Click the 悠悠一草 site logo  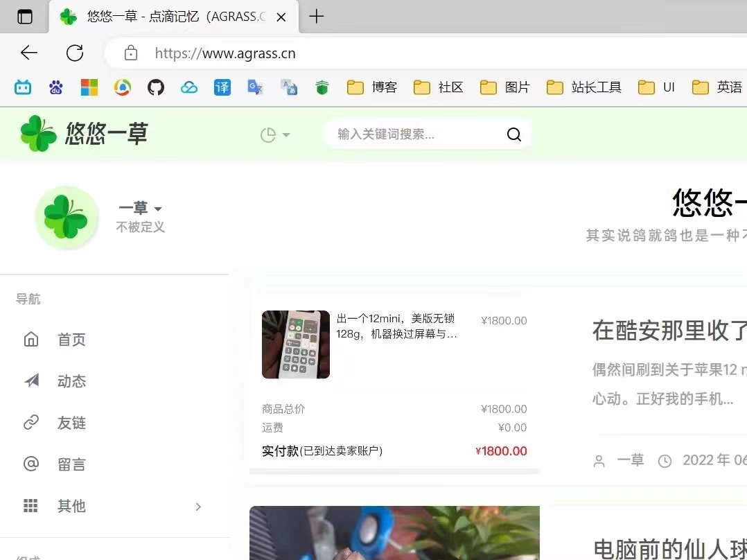coord(85,134)
